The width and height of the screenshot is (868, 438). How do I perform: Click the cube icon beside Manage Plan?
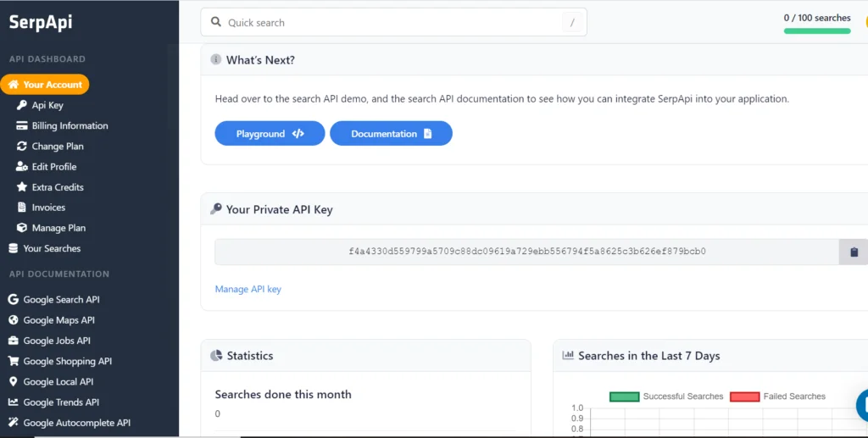(x=22, y=228)
